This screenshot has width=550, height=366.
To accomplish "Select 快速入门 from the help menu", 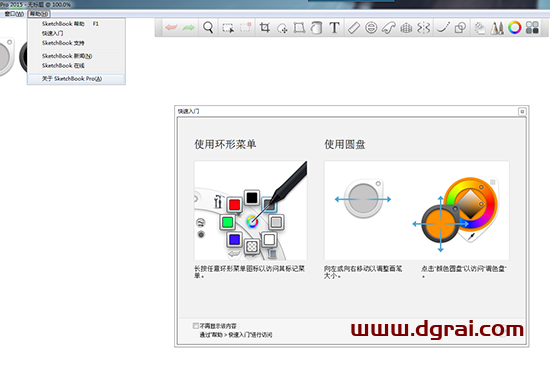I will tap(76, 33).
